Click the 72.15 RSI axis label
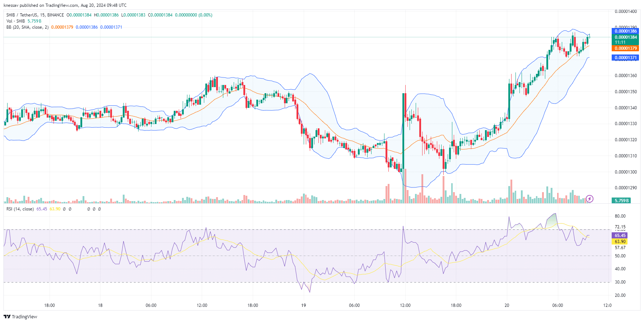 pos(620,227)
